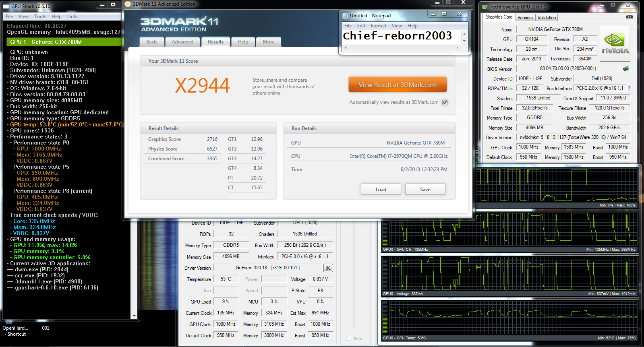Select GPU-Z Graphics Card tab
Screen dimensions: 644x347
[x=499, y=17]
